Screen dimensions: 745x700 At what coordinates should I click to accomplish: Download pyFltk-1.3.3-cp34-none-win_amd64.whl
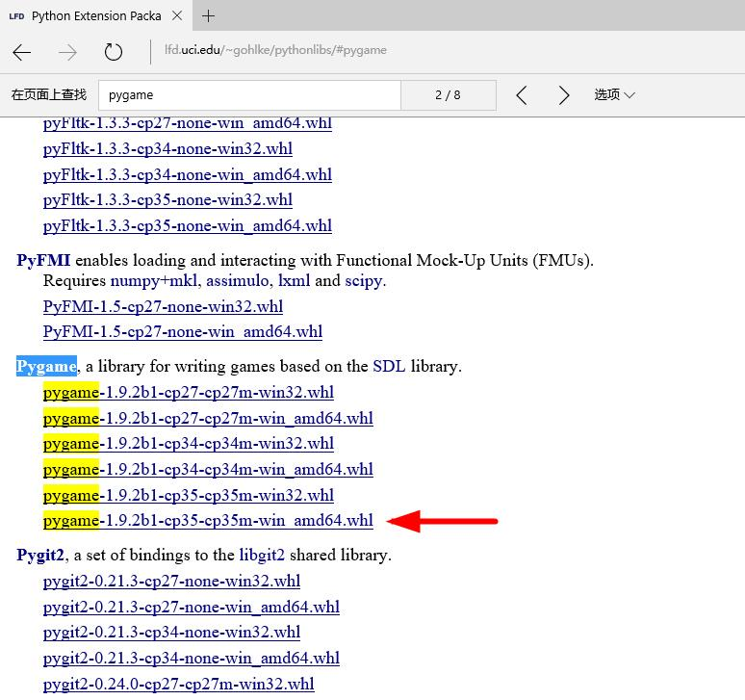187,174
